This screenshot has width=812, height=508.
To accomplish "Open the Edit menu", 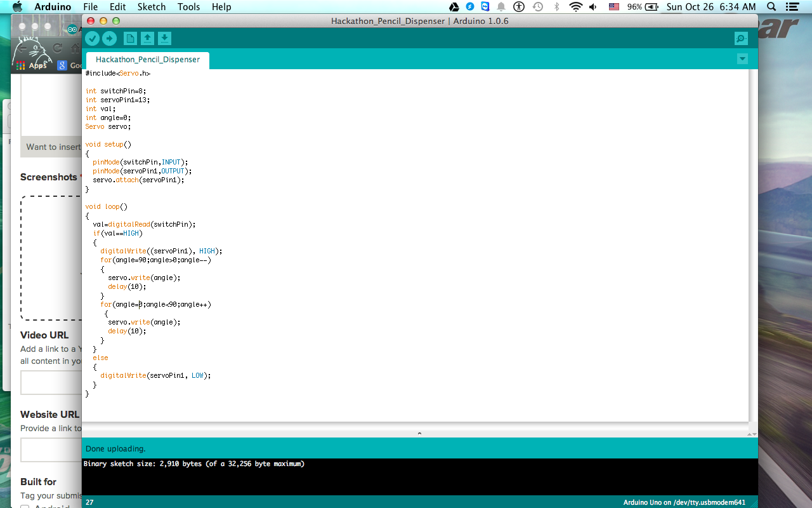I will 117,7.
